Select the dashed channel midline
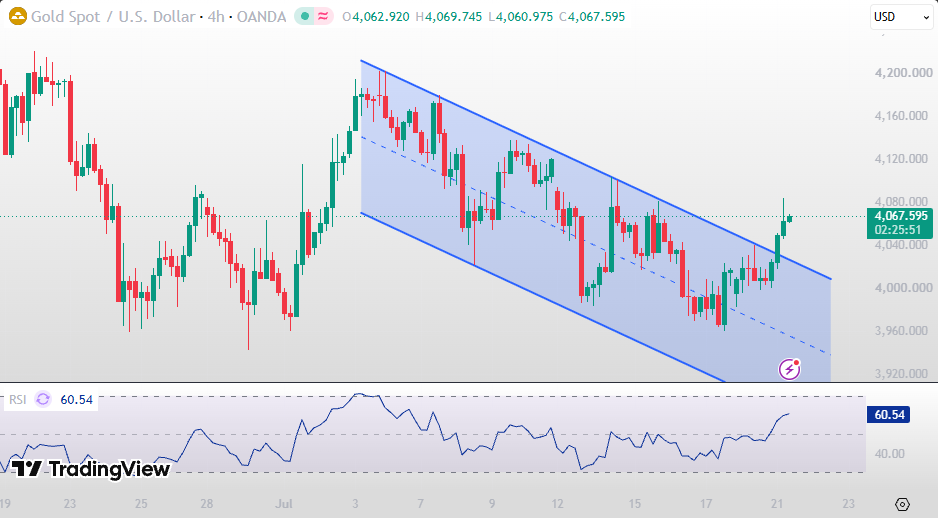 click(x=596, y=246)
